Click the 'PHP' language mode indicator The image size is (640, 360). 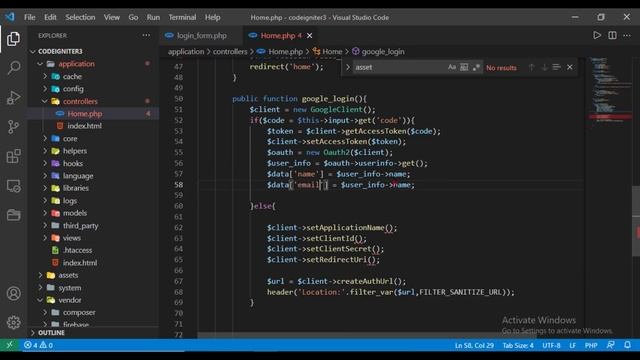click(x=591, y=345)
